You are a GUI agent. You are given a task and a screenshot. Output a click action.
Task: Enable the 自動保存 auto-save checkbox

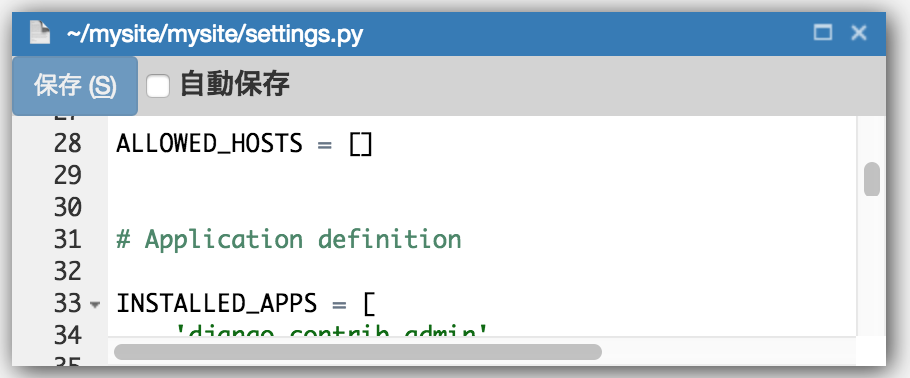158,87
